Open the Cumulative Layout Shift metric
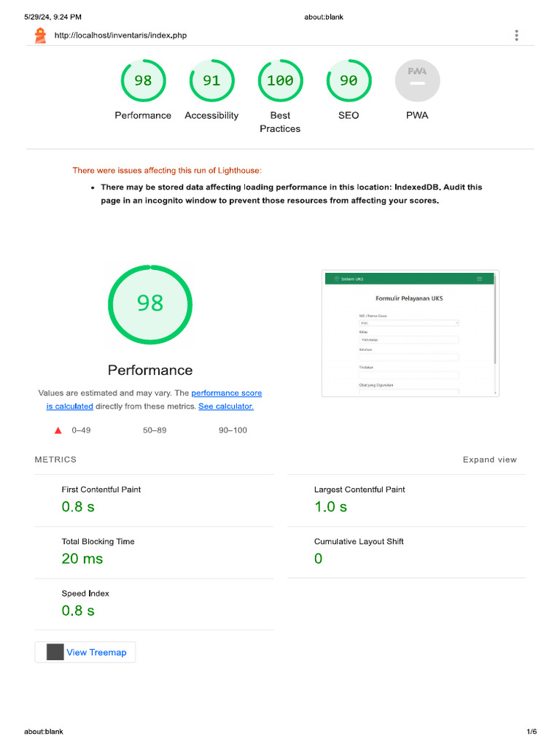This screenshot has width=560, height=747. (359, 541)
